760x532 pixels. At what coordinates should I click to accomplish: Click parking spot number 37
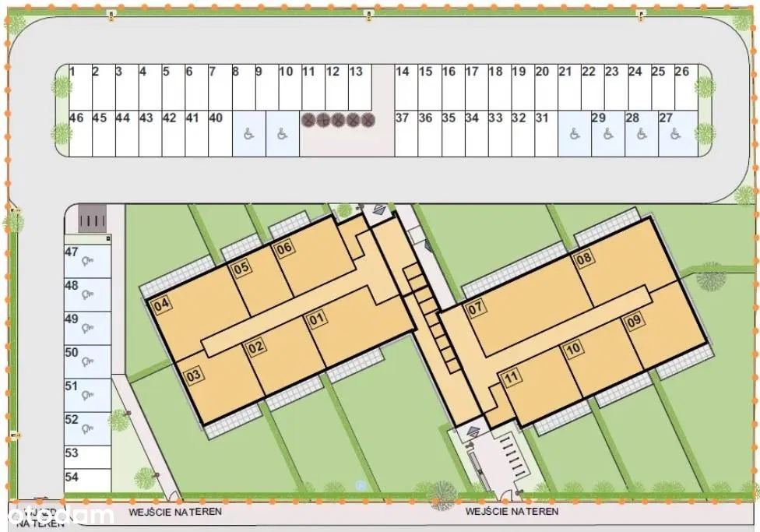click(402, 118)
